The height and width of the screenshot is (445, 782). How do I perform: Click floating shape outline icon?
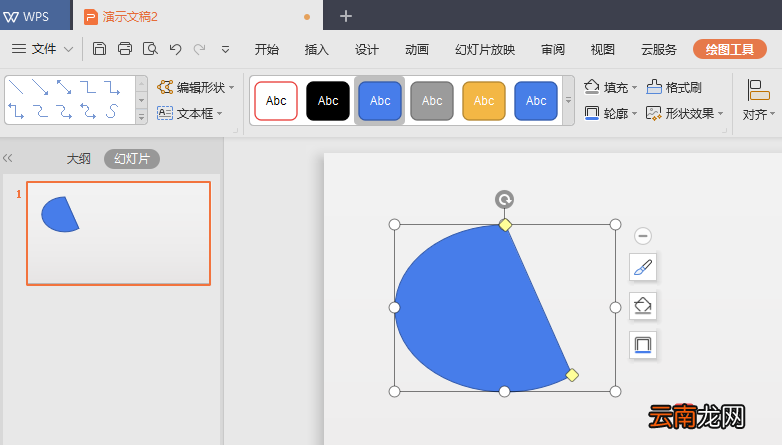pyautogui.click(x=643, y=345)
